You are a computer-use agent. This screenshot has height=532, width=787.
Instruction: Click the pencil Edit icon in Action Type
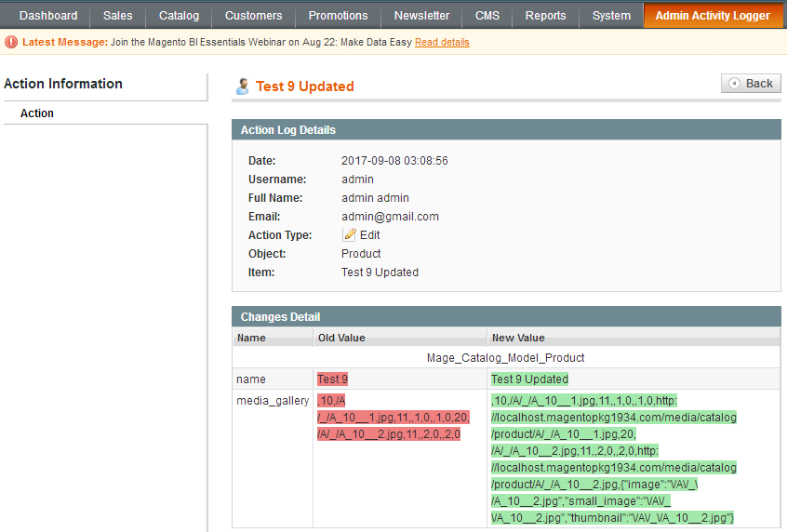(350, 235)
